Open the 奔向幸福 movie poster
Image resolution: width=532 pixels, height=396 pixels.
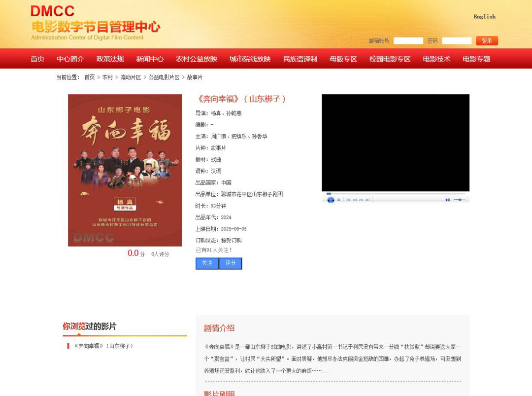point(125,170)
